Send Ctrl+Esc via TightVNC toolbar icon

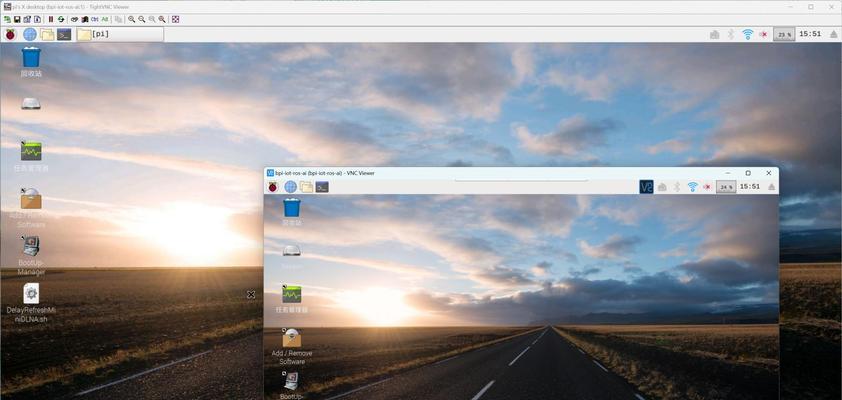coord(85,19)
